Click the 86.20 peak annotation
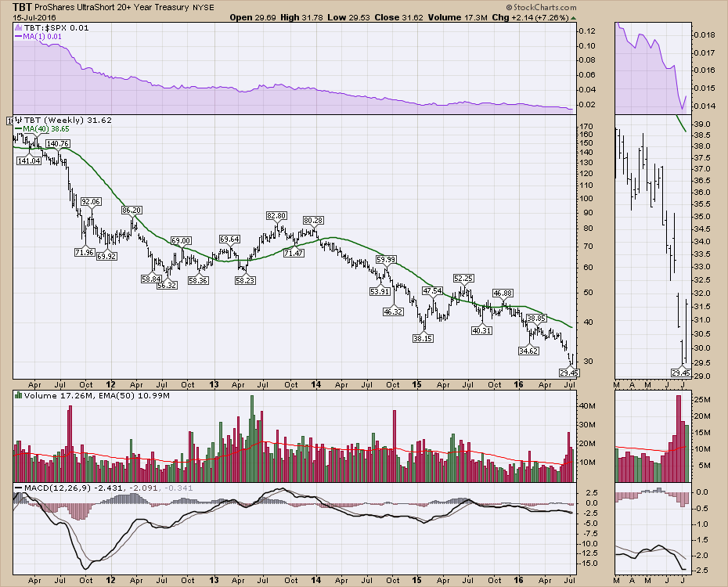Viewport: 728px width, 587px height. click(x=132, y=210)
